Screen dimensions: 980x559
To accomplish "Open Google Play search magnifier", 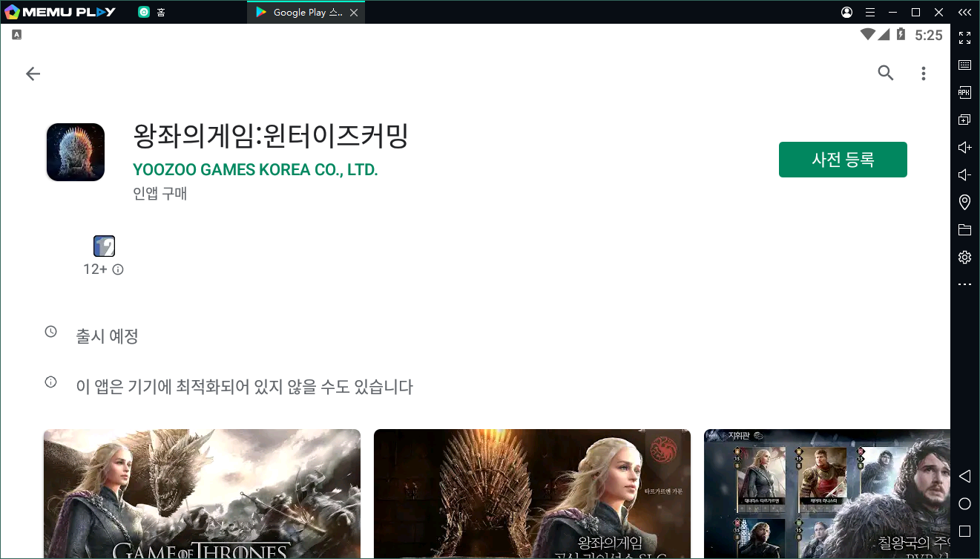I will pos(885,73).
